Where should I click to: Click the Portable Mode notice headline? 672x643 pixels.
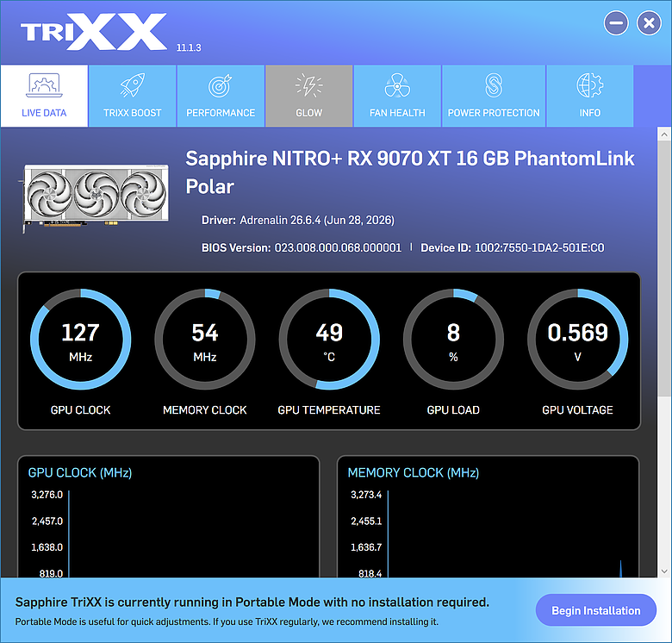pyautogui.click(x=252, y=602)
